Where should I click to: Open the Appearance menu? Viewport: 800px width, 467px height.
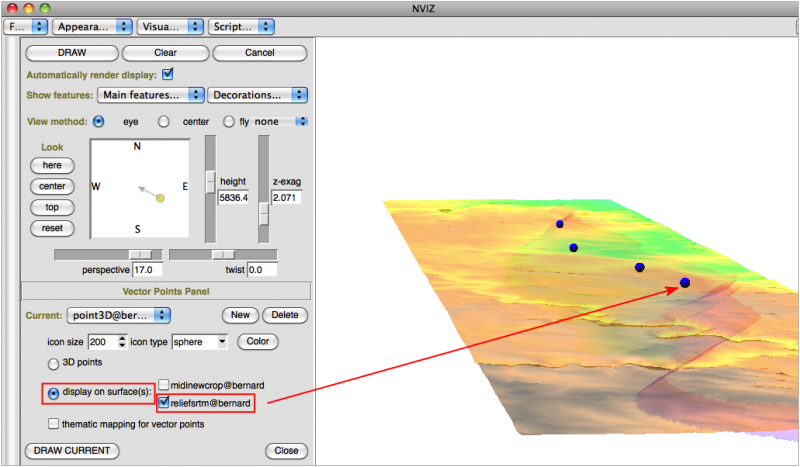pyautogui.click(x=92, y=26)
